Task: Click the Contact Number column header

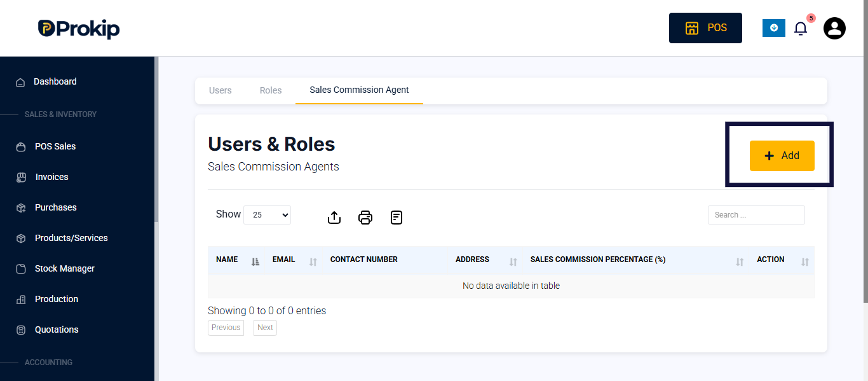Action: 385,260
